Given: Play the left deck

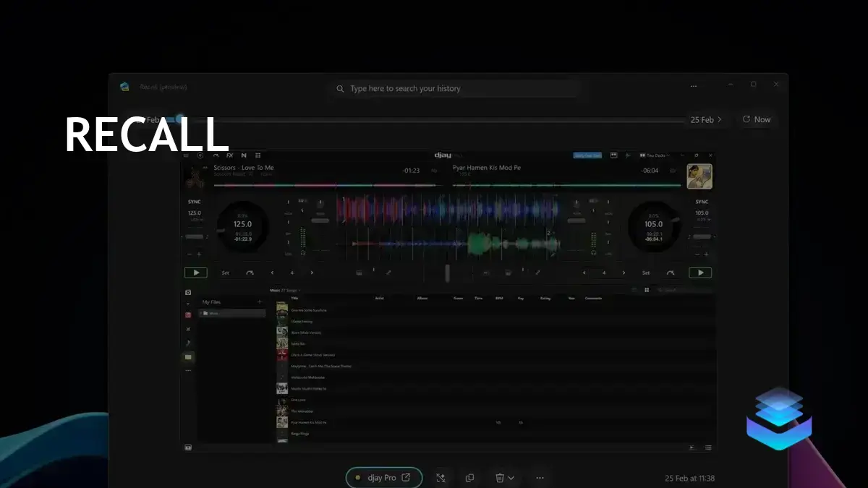Looking at the screenshot, I should tap(195, 273).
